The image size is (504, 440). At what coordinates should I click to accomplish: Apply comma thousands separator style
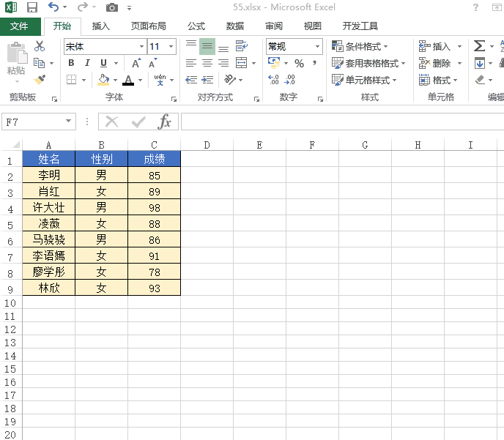315,63
